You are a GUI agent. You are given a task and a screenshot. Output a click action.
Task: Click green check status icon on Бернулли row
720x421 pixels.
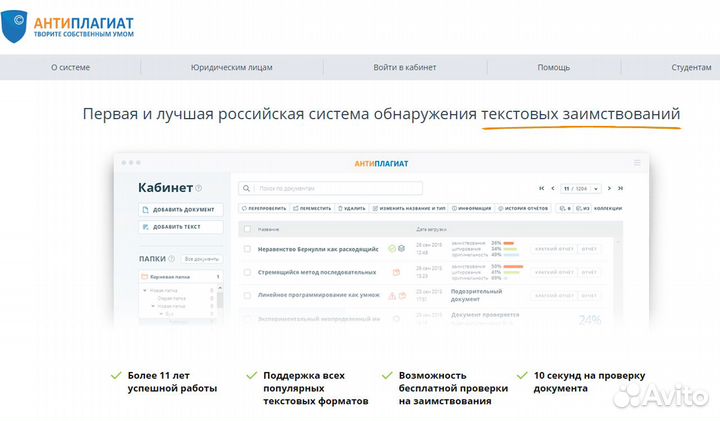pyautogui.click(x=392, y=248)
